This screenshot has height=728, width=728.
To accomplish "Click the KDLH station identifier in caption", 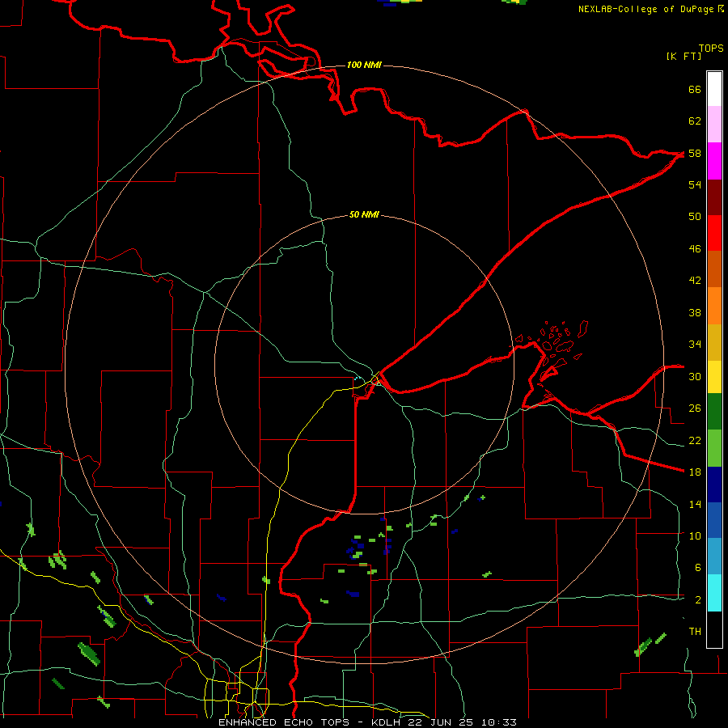I will [387, 722].
